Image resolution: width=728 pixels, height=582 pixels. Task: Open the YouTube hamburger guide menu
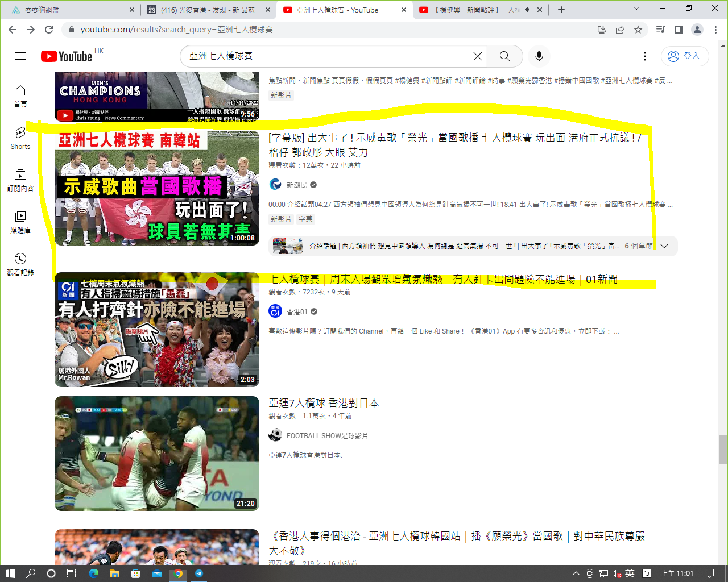click(x=20, y=56)
